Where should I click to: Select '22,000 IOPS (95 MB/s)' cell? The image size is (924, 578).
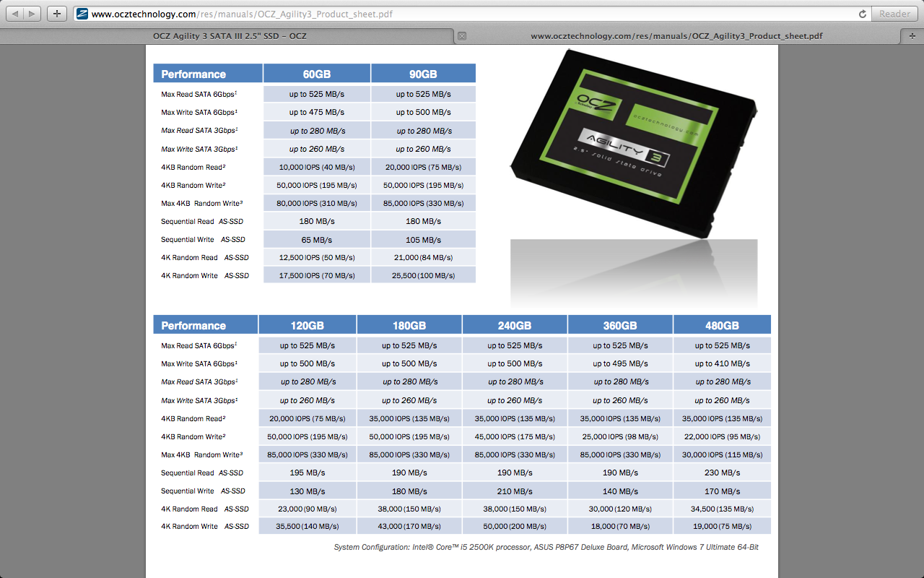pyautogui.click(x=722, y=436)
